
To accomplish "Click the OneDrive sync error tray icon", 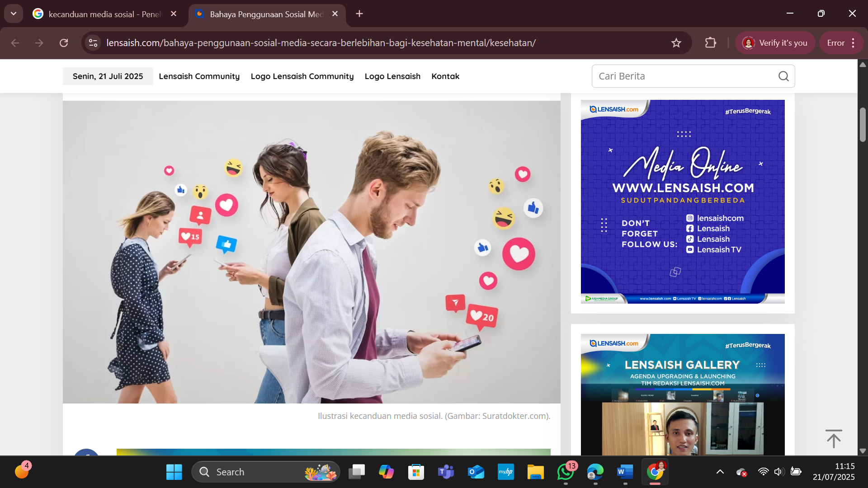I will pos(741,472).
